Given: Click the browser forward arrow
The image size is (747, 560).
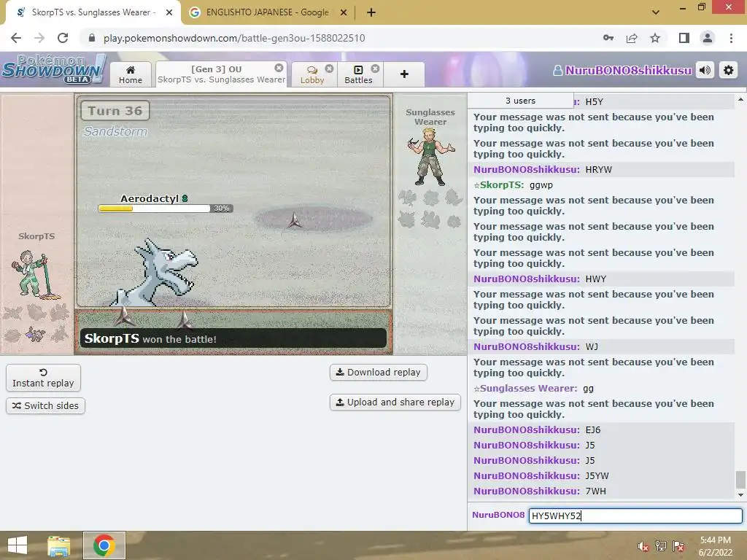Looking at the screenshot, I should [x=39, y=38].
